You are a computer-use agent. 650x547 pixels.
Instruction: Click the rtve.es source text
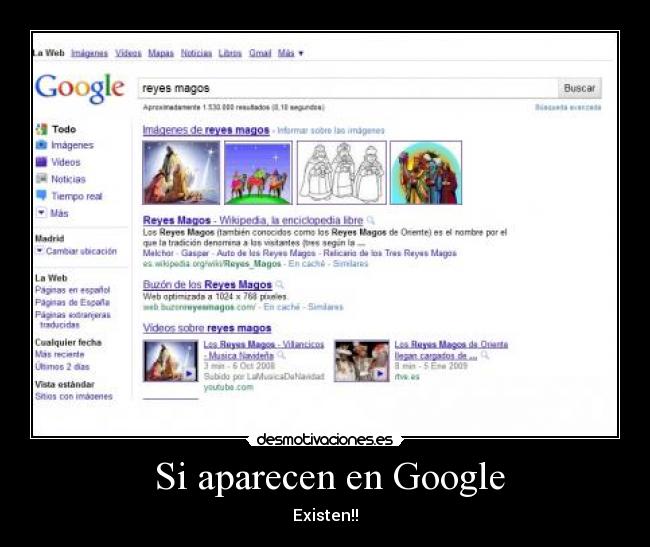tap(407, 377)
